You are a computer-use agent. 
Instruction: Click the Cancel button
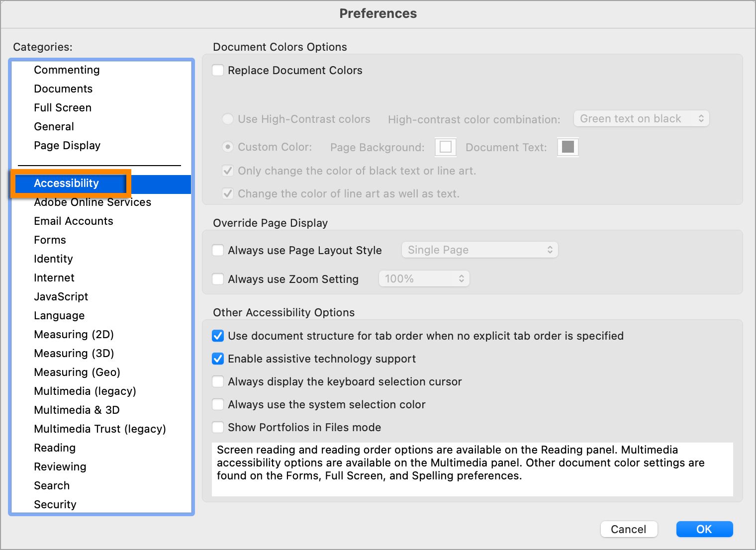(629, 529)
